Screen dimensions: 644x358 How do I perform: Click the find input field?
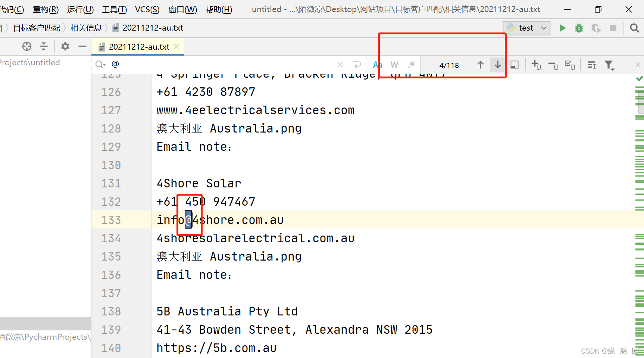click(x=224, y=65)
